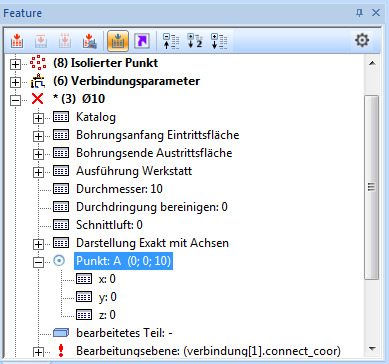The height and width of the screenshot is (364, 389).
Task: Select Darstellung Exakt mit Achsen text
Action: click(152, 243)
